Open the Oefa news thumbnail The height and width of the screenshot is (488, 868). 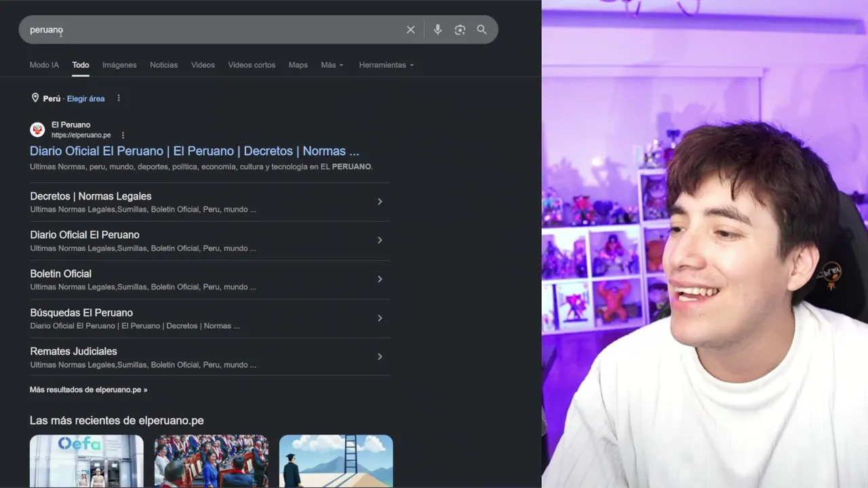pos(87,461)
